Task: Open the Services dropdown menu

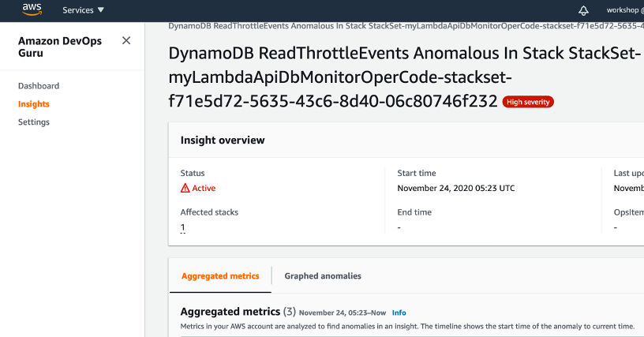Action: point(83,10)
